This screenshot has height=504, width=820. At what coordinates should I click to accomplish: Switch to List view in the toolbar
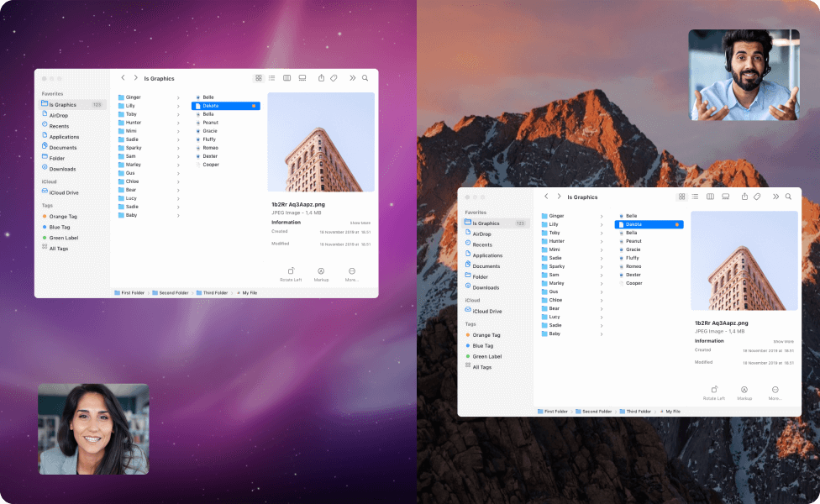[271, 77]
